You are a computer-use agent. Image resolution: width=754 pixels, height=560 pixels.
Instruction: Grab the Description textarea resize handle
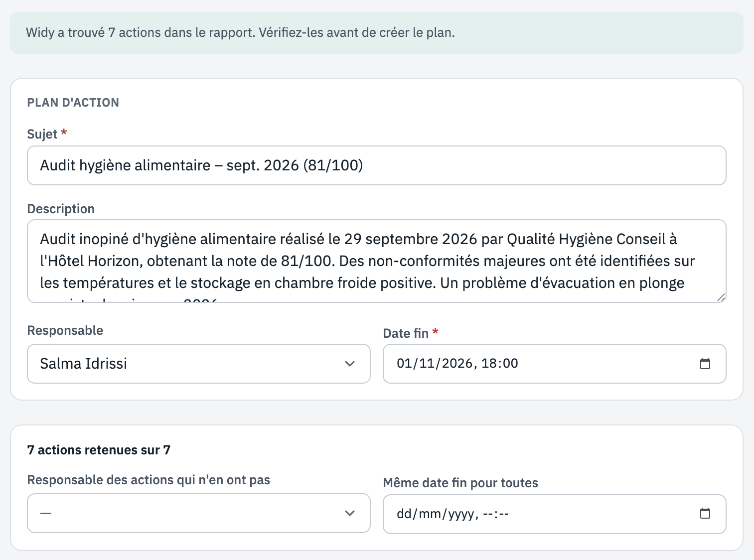(x=721, y=297)
